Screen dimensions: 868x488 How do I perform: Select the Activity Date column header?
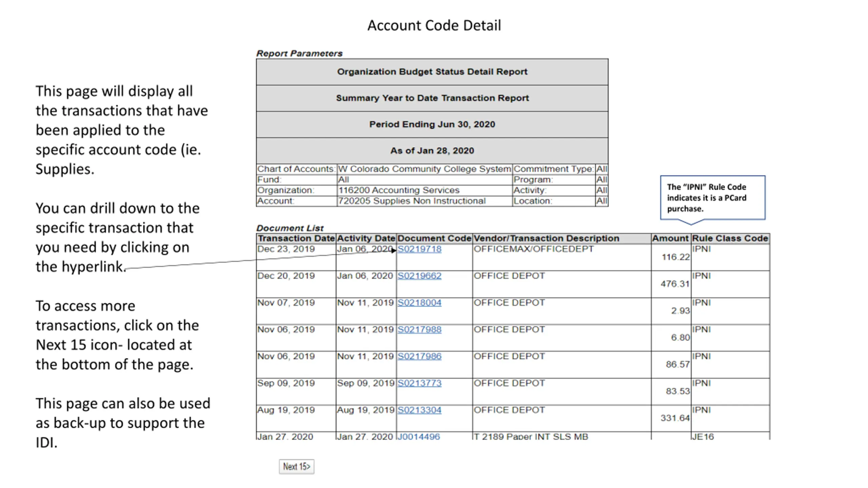(x=366, y=239)
